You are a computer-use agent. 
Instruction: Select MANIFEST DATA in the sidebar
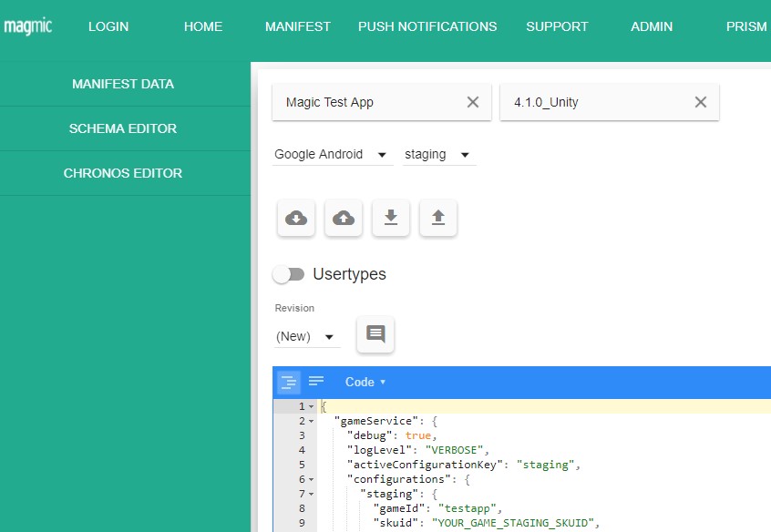point(123,84)
